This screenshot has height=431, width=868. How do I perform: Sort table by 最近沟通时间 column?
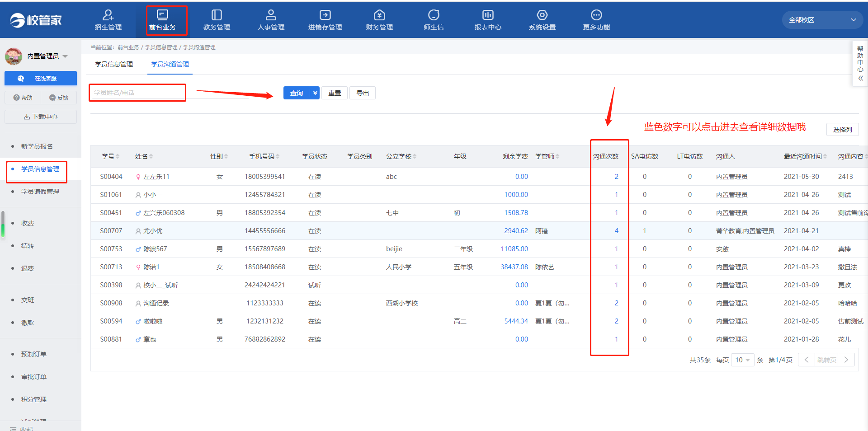point(825,156)
